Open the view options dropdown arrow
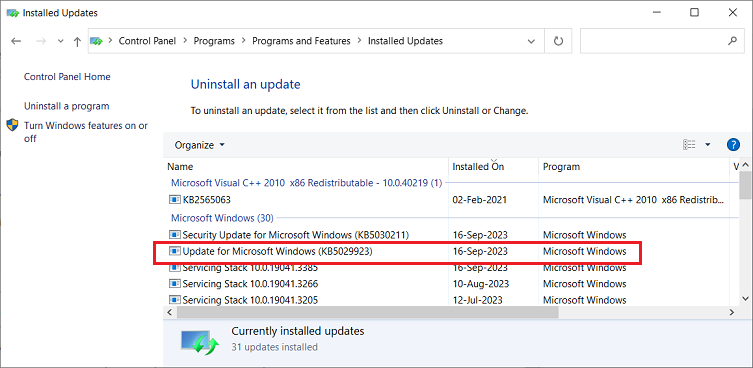This screenshot has width=753, height=368. (x=707, y=145)
